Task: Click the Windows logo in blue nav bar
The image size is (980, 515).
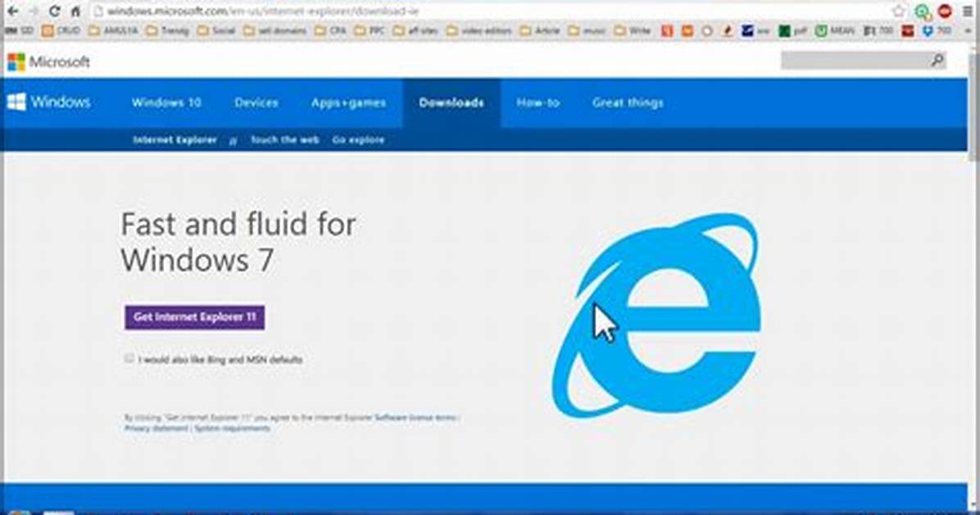Action: [48, 102]
